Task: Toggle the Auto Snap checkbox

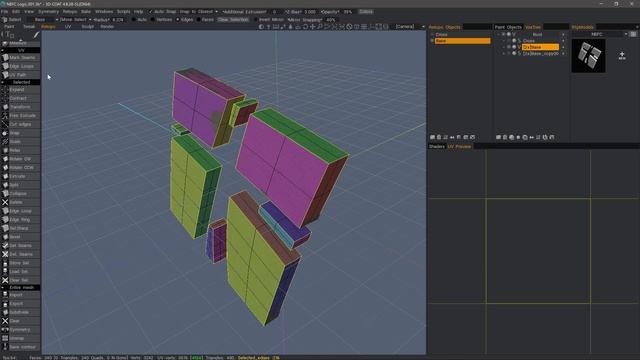Action: point(150,12)
